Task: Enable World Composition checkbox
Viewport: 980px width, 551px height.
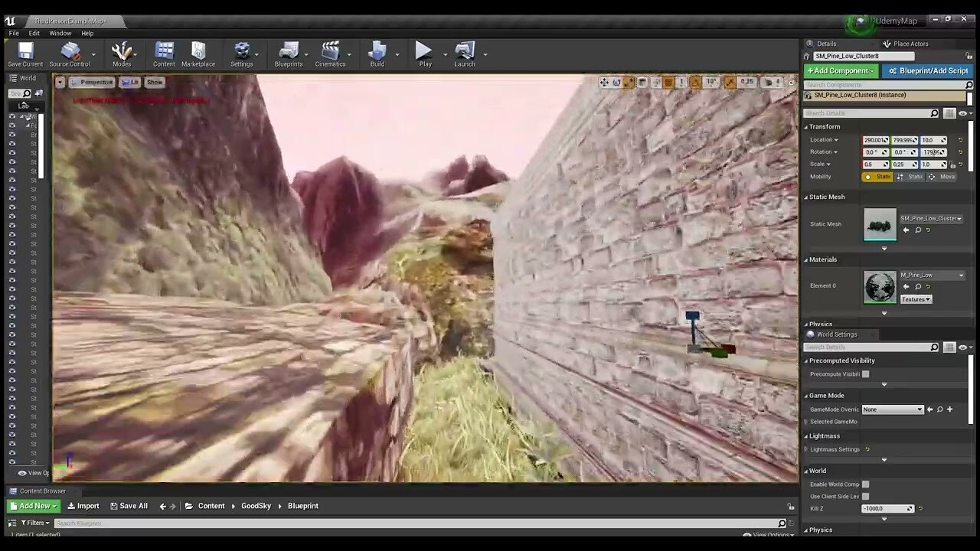Action: click(x=865, y=484)
